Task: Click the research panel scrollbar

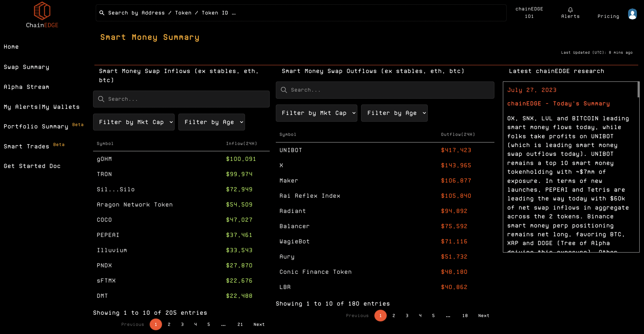Action: [638, 90]
